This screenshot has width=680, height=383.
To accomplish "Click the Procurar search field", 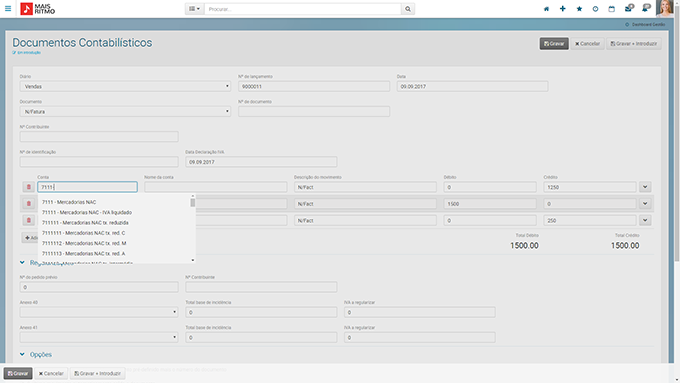I will click(x=302, y=9).
